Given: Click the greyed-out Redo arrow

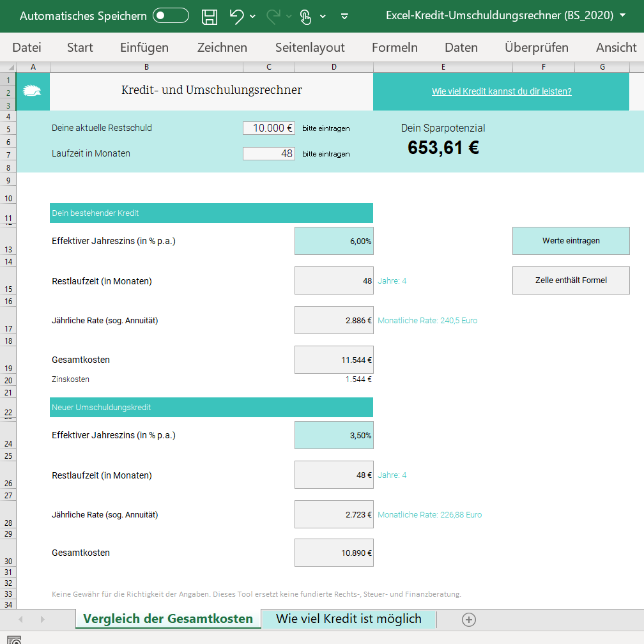Looking at the screenshot, I should point(273,17).
